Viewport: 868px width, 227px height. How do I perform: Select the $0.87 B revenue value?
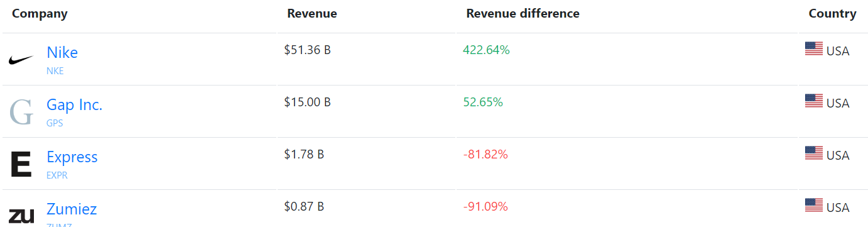(x=304, y=207)
